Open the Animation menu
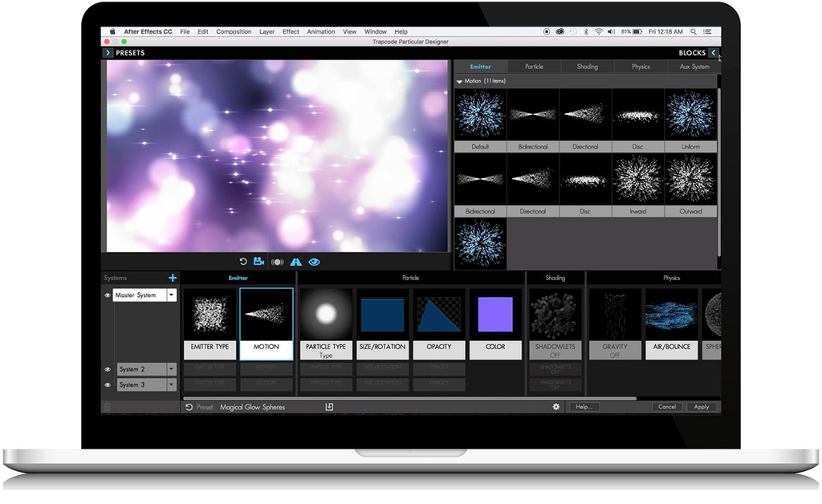This screenshot has height=504, width=822. click(321, 31)
